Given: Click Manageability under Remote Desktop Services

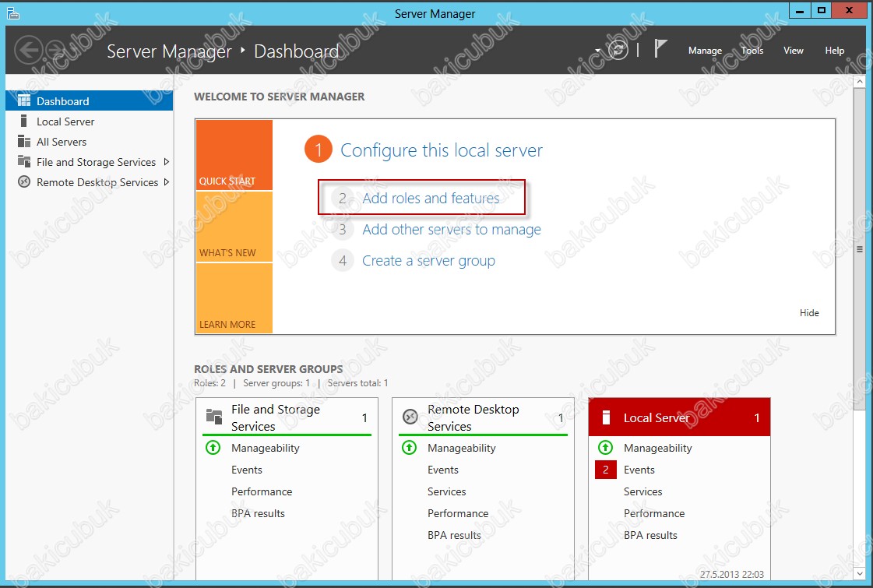Looking at the screenshot, I should click(x=462, y=449).
